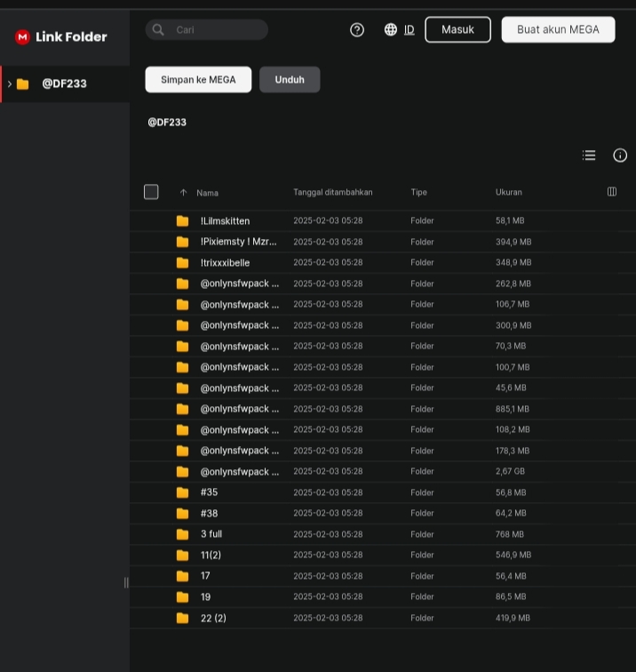Click folder icon for #38
The height and width of the screenshot is (672, 636).
(182, 513)
